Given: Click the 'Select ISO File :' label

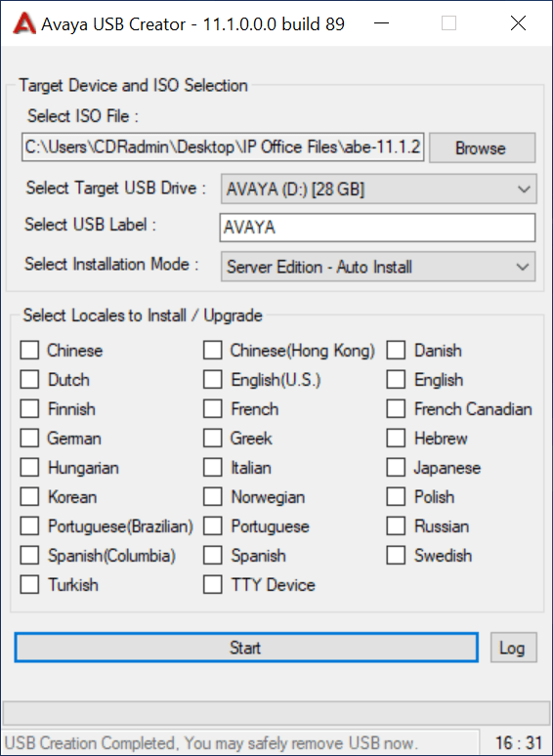Looking at the screenshot, I should click(83, 116).
